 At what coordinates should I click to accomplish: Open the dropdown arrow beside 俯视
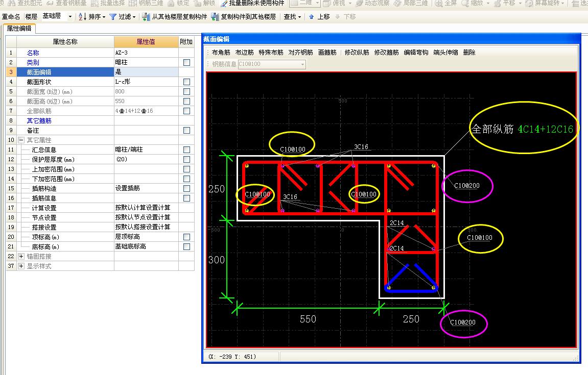(x=350, y=3)
